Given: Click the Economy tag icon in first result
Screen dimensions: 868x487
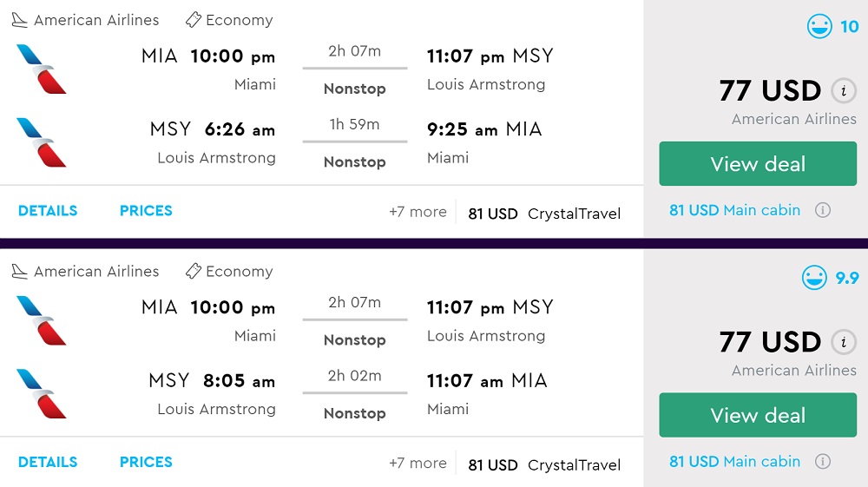Looking at the screenshot, I should click(x=194, y=20).
